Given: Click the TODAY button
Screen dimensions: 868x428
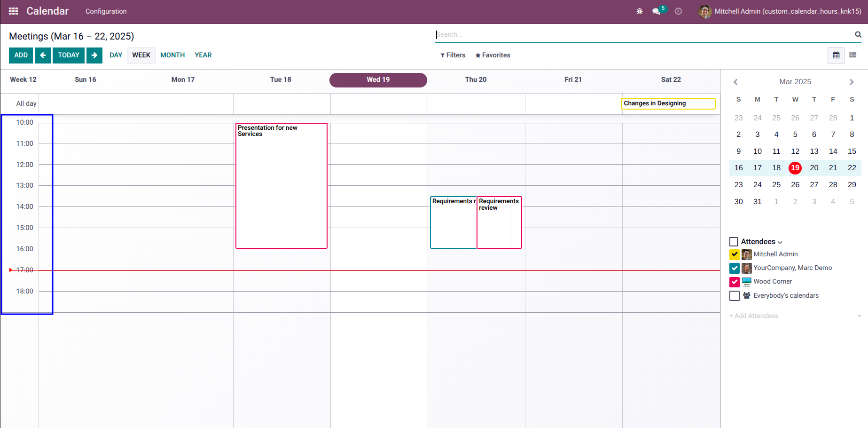Looking at the screenshot, I should coord(69,55).
